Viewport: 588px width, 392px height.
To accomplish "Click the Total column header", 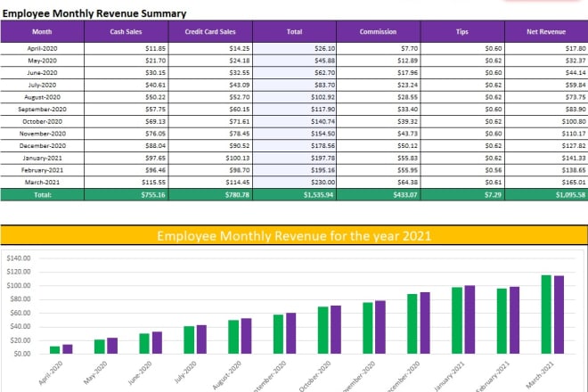I will (294, 31).
